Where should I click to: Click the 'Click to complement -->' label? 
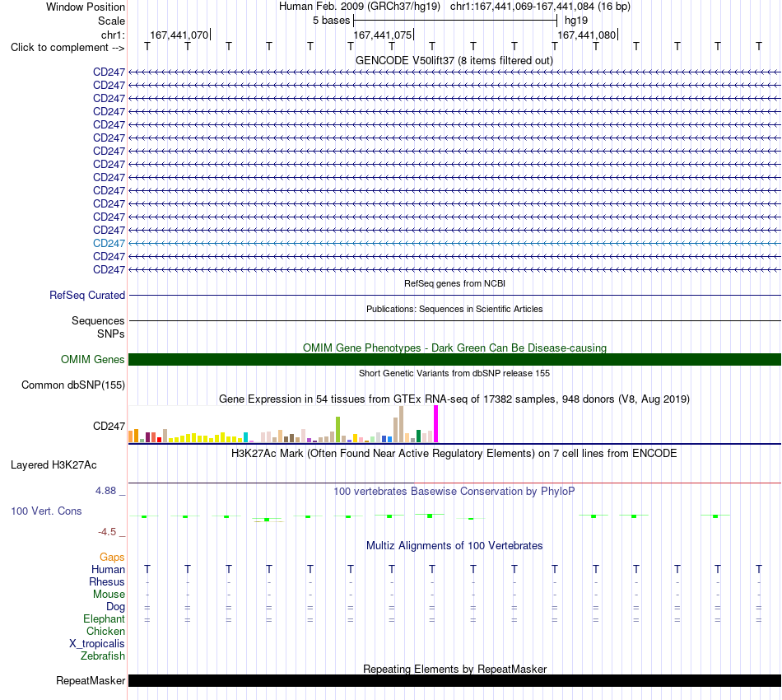(x=67, y=48)
